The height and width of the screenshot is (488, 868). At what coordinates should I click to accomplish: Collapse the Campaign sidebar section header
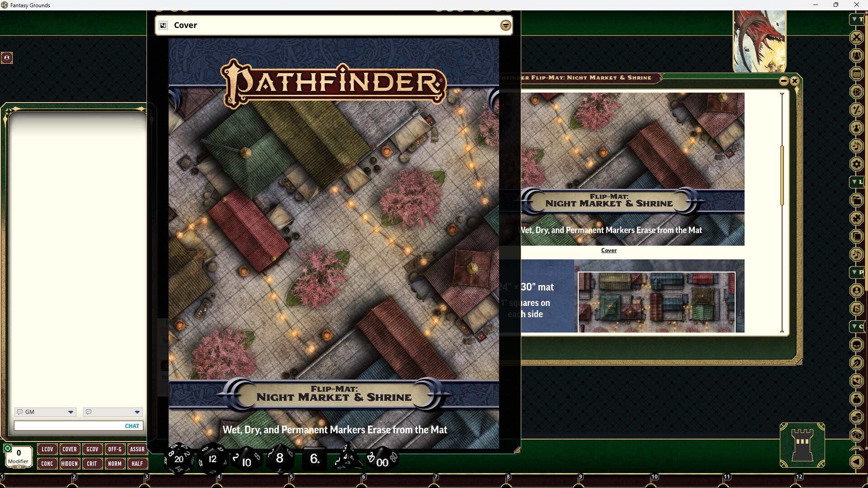click(857, 327)
